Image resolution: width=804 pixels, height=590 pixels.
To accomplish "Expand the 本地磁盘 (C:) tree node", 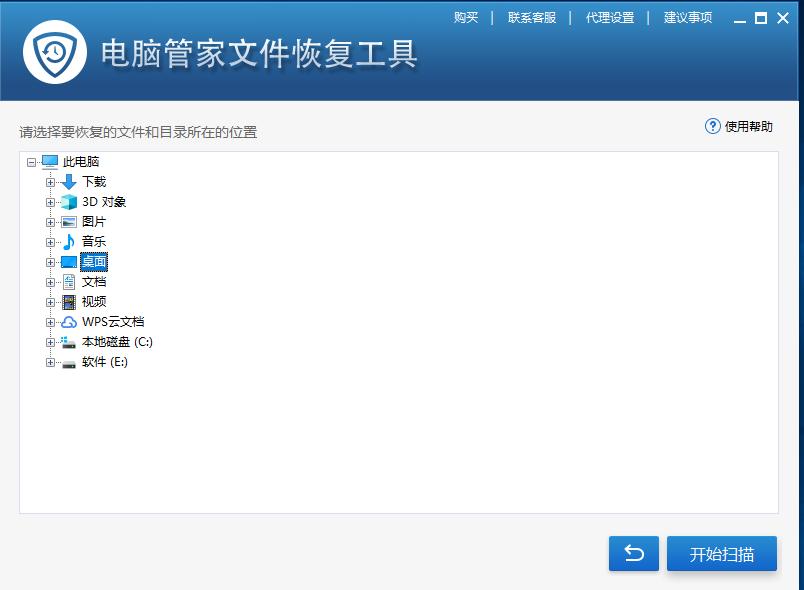I will (x=50, y=341).
